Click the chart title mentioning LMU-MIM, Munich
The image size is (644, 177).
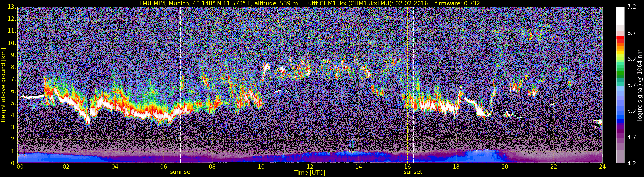[x=309, y=3]
